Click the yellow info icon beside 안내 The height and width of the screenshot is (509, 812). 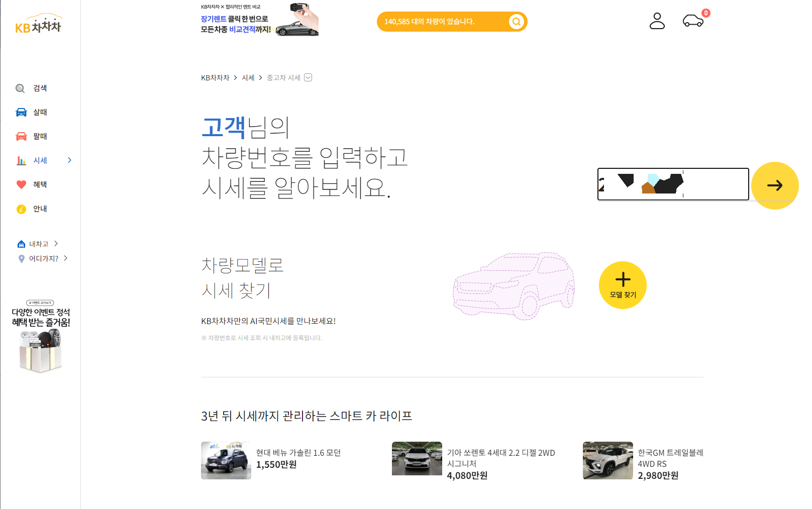(x=21, y=209)
